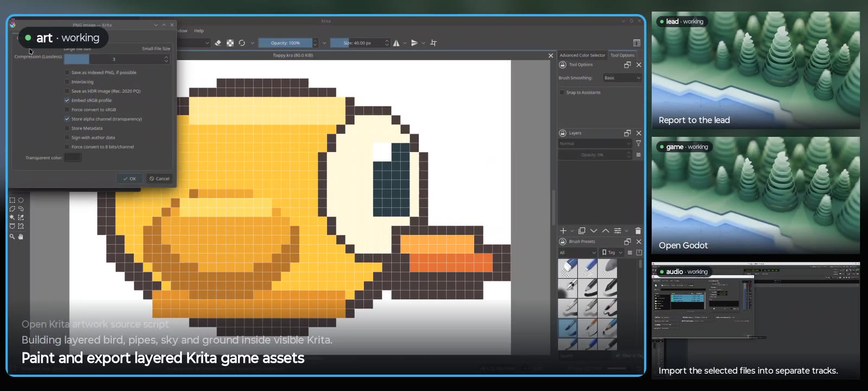Toggle Snap to Assistants checkbox
Viewport: 868px width, 391px height.
click(x=562, y=92)
